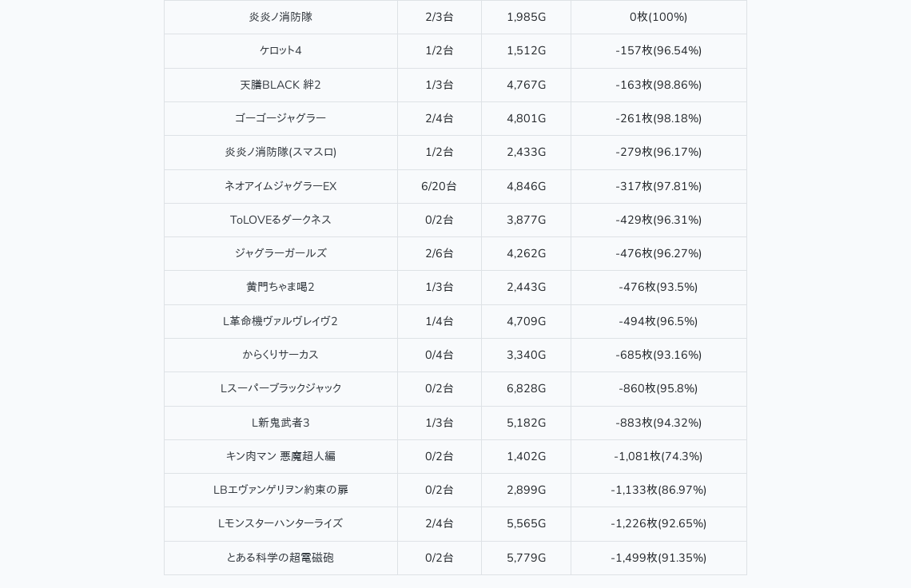Open the ゴーゴージャグラー entry
This screenshot has height=588, width=911.
[280, 118]
